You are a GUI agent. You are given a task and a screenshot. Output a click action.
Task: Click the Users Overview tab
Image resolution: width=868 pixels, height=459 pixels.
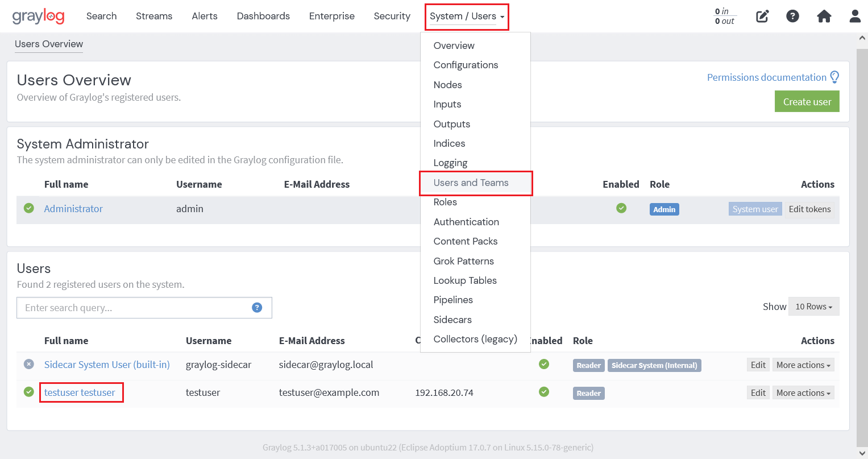click(x=49, y=44)
